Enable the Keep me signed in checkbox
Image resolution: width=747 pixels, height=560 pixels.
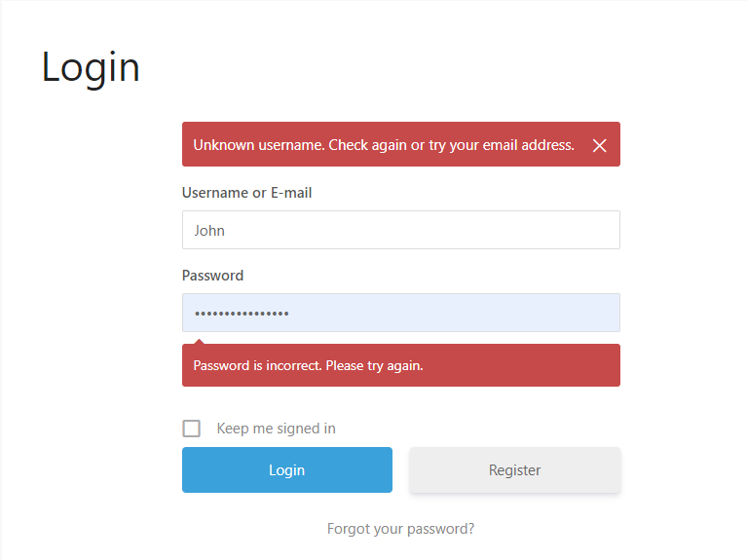coord(192,429)
